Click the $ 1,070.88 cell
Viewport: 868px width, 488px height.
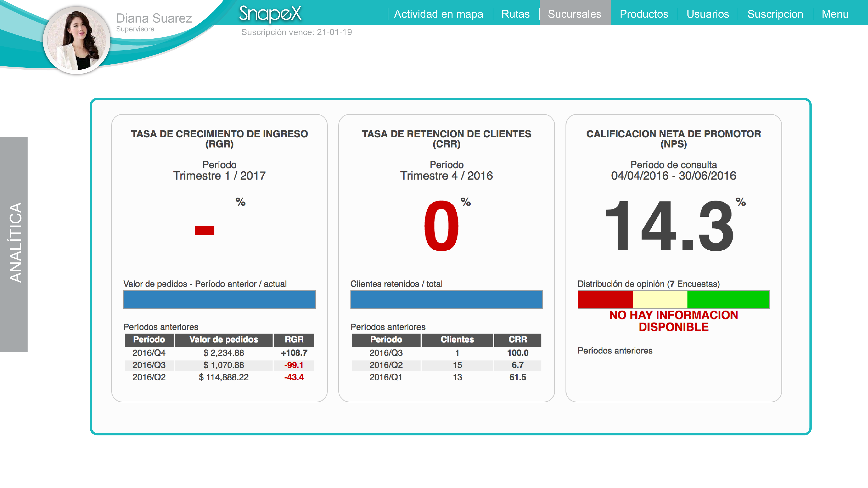click(x=224, y=365)
